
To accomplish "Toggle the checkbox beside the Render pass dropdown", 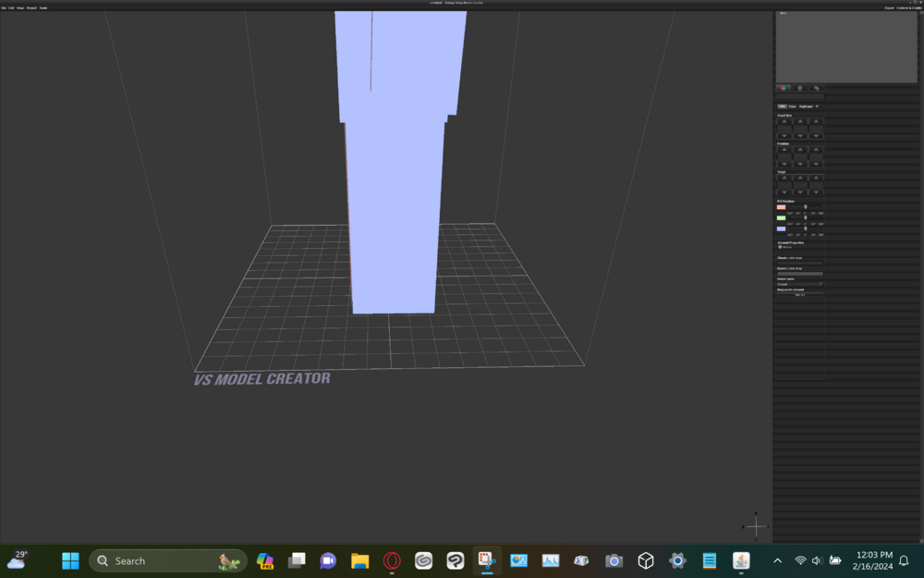I will coord(821,283).
